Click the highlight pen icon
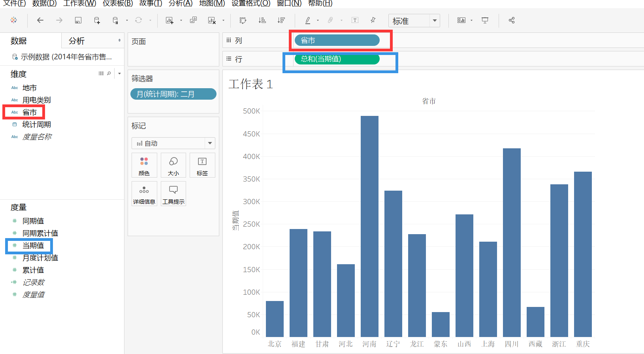Viewport: 644px width, 354px height. tap(307, 20)
